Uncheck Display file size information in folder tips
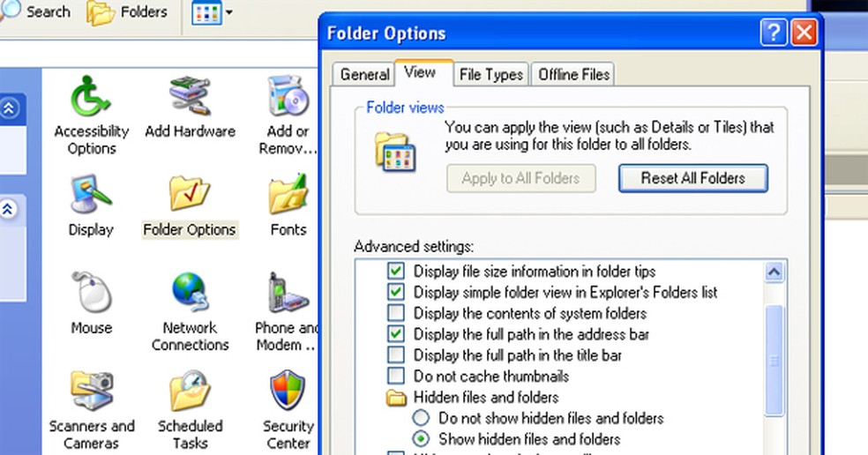This screenshot has height=455, width=868. tap(396, 272)
